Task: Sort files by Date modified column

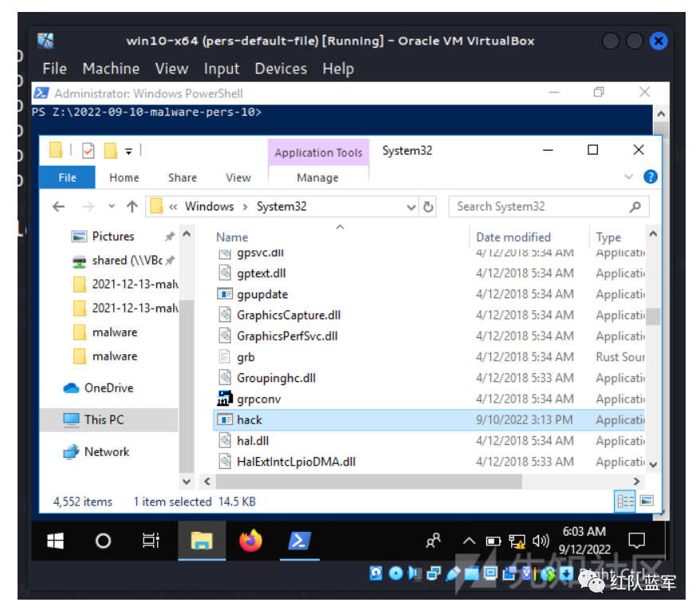Action: click(513, 237)
